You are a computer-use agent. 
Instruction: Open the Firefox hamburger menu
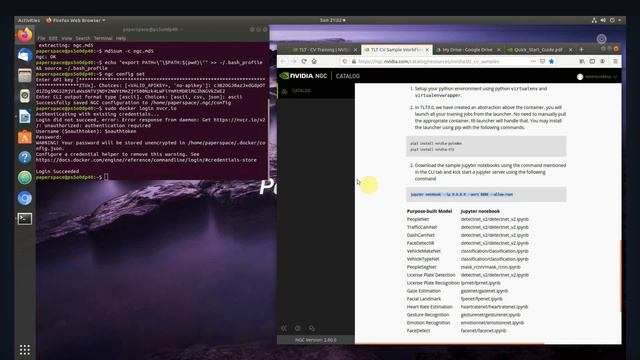pos(615,61)
